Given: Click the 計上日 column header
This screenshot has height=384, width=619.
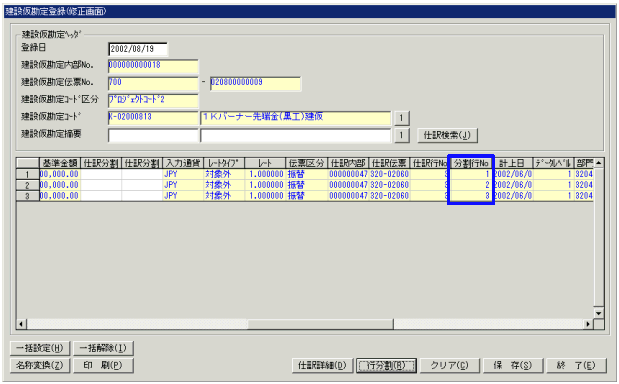Looking at the screenshot, I should [512, 163].
